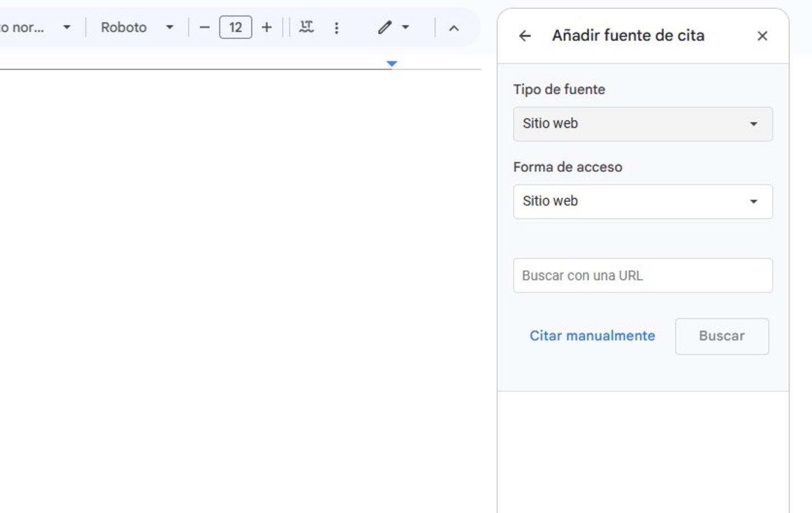Focus the Buscar con una URL field
This screenshot has height=513, width=812.
(x=643, y=276)
